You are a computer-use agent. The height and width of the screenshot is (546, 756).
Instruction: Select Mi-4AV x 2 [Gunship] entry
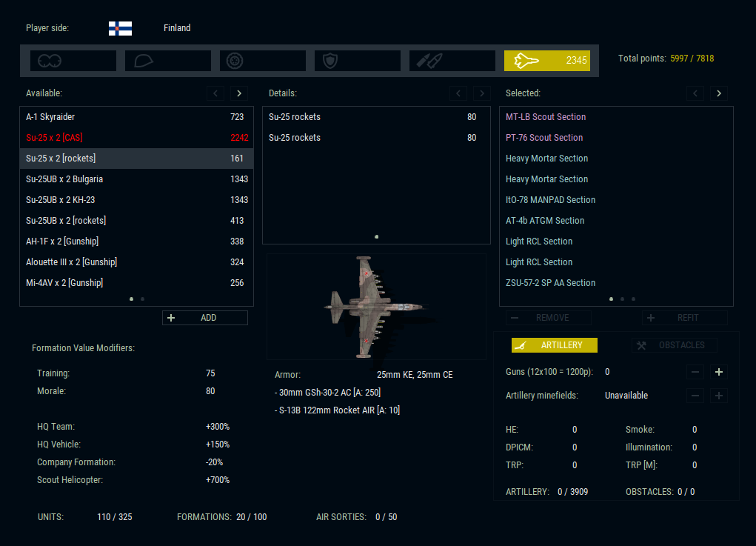(136, 283)
